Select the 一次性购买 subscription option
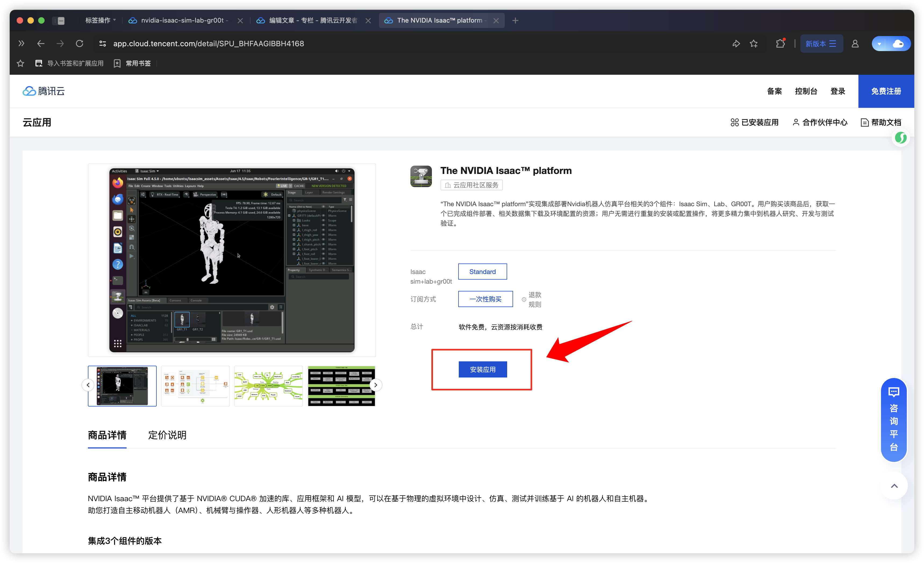This screenshot has height=563, width=924. pyautogui.click(x=485, y=299)
